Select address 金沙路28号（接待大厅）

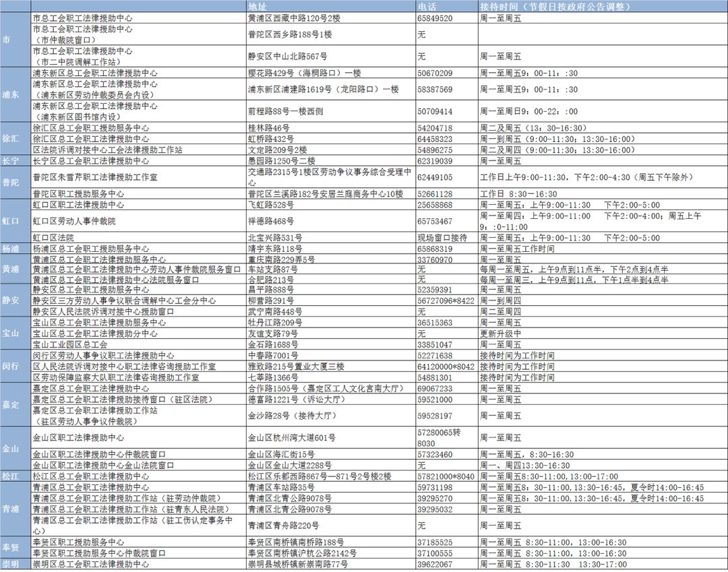[293, 416]
